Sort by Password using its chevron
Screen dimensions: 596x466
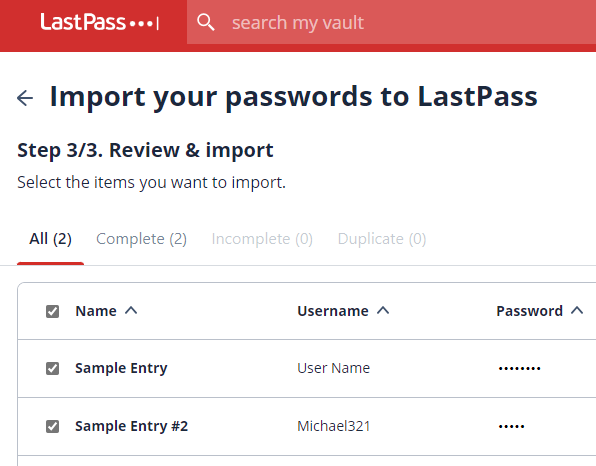tap(577, 311)
